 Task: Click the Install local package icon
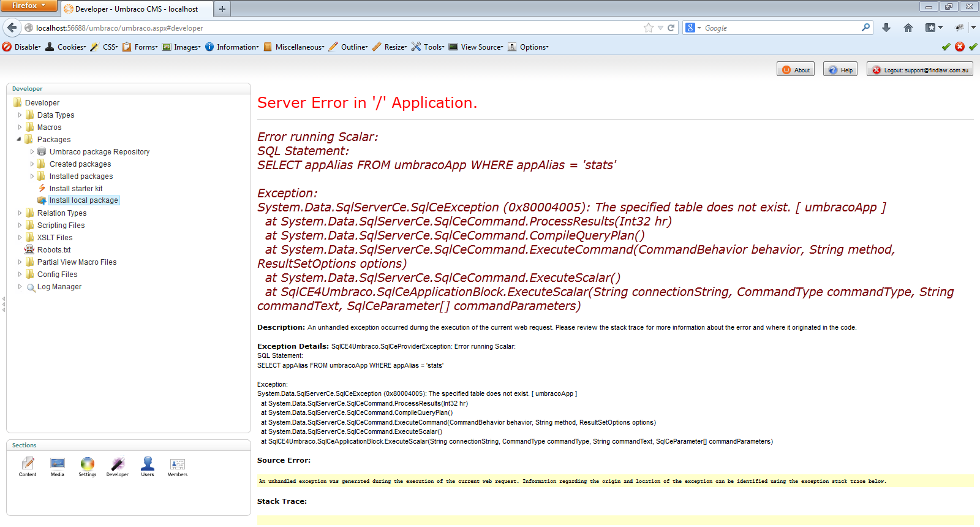click(42, 200)
